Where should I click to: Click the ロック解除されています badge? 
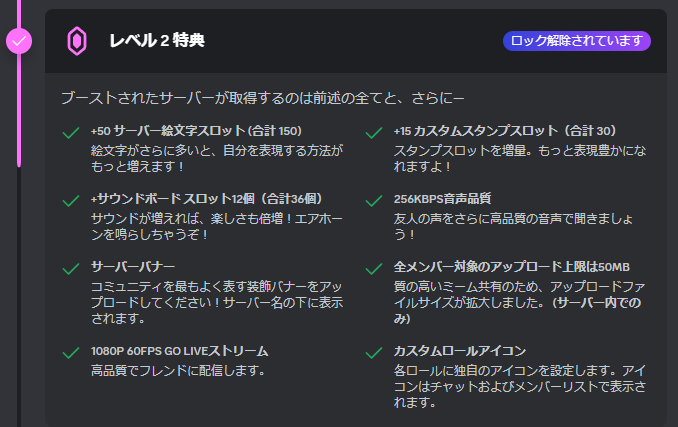pos(576,41)
